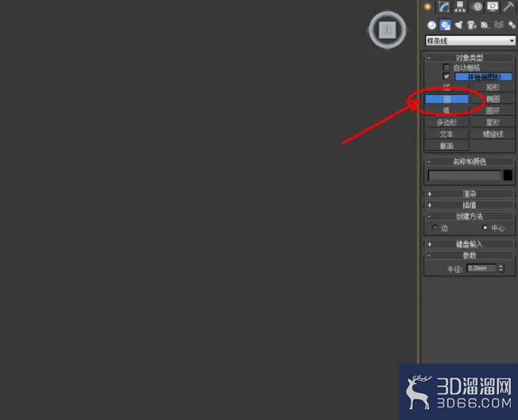Select the 星形 star button
Image resolution: width=518 pixels, height=420 pixels.
(x=493, y=122)
